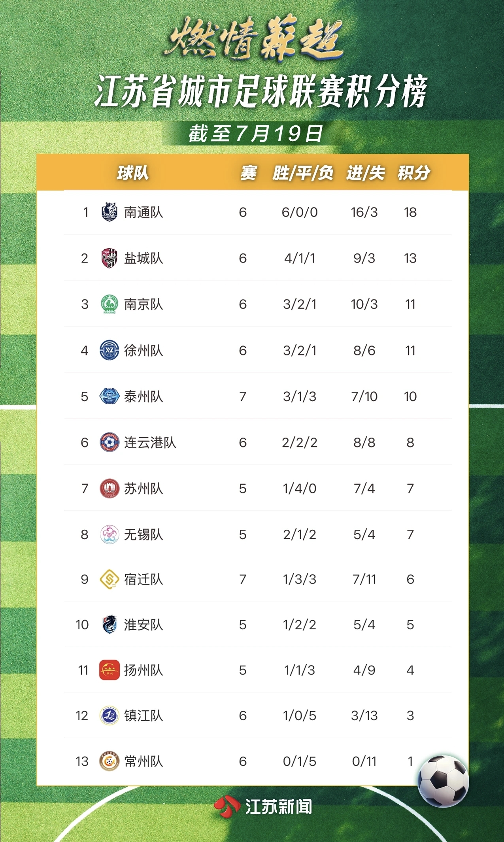
Task: Click the 无锡队 pink team crest
Action: pyautogui.click(x=109, y=534)
